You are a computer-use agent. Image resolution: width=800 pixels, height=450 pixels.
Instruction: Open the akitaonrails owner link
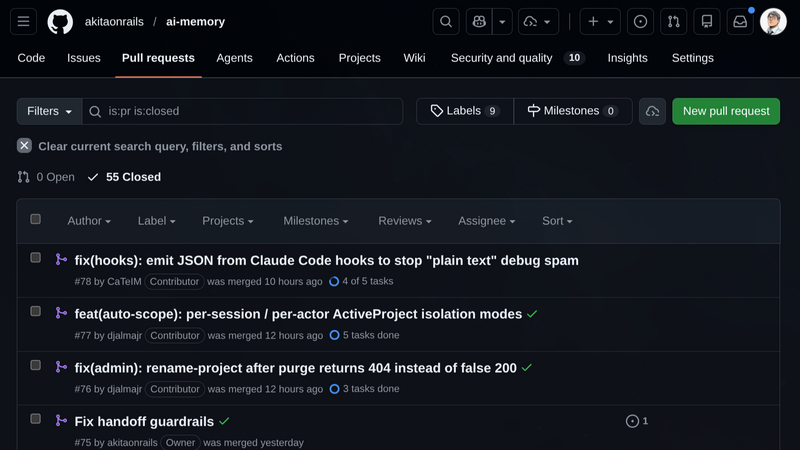(x=114, y=22)
